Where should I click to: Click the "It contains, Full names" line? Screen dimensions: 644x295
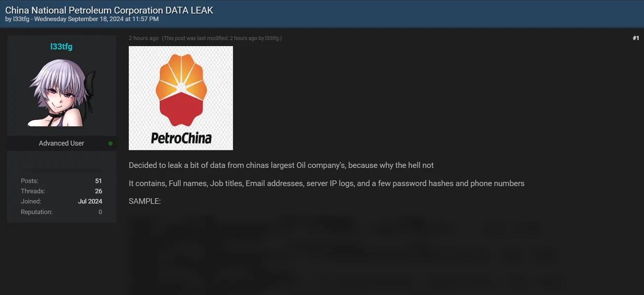tap(326, 184)
